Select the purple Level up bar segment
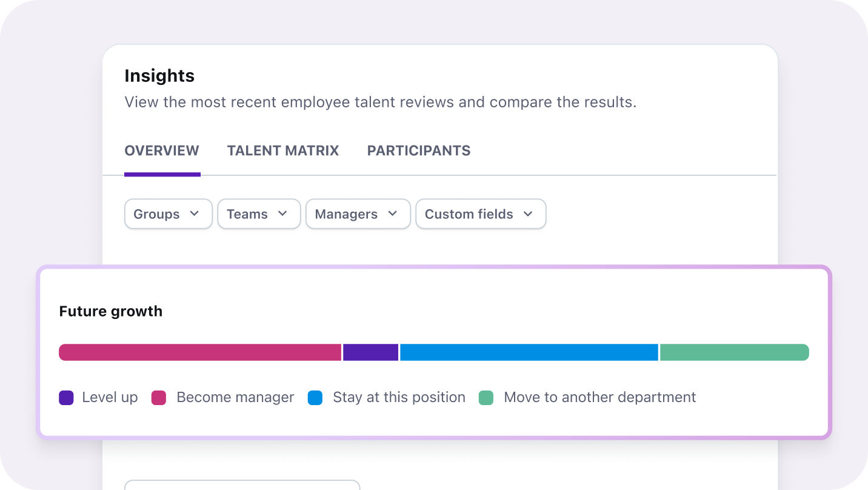 pyautogui.click(x=371, y=352)
